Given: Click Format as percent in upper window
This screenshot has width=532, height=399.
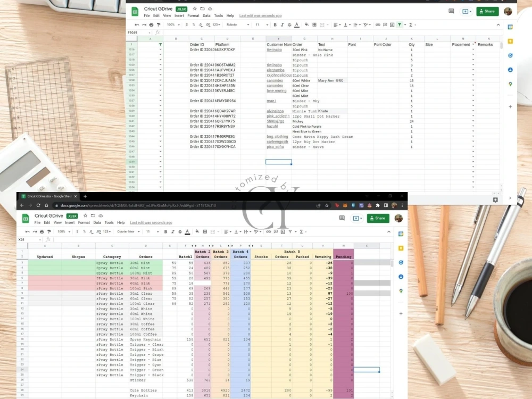Looking at the screenshot, I should [194, 25].
